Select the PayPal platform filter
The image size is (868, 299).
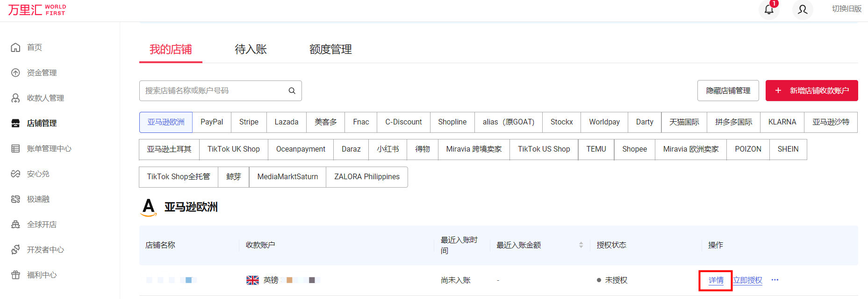pyautogui.click(x=212, y=122)
